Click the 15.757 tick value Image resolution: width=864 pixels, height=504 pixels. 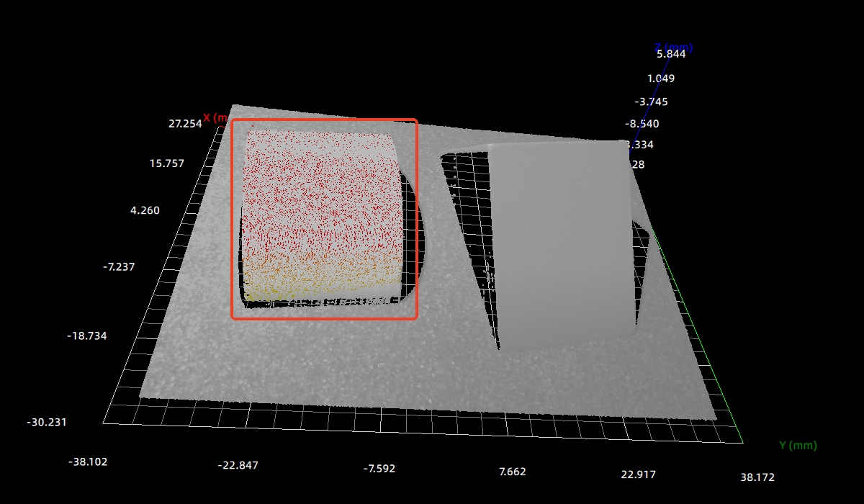pos(167,163)
